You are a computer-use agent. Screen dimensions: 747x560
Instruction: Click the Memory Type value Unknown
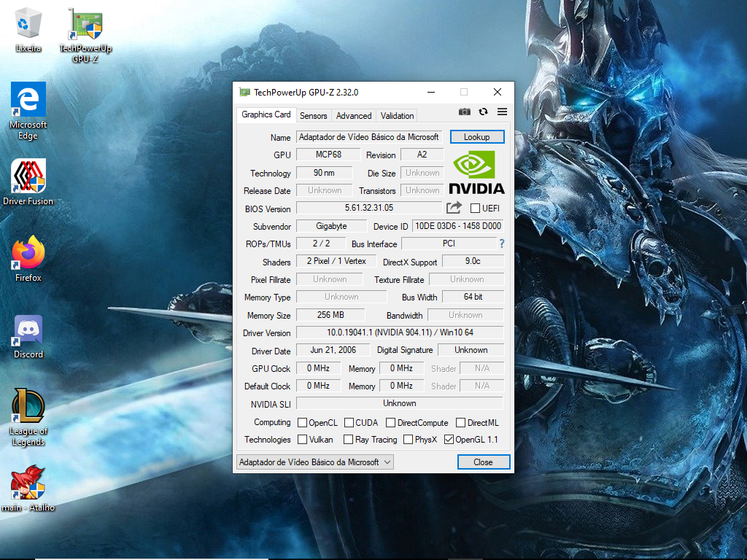pos(341,297)
